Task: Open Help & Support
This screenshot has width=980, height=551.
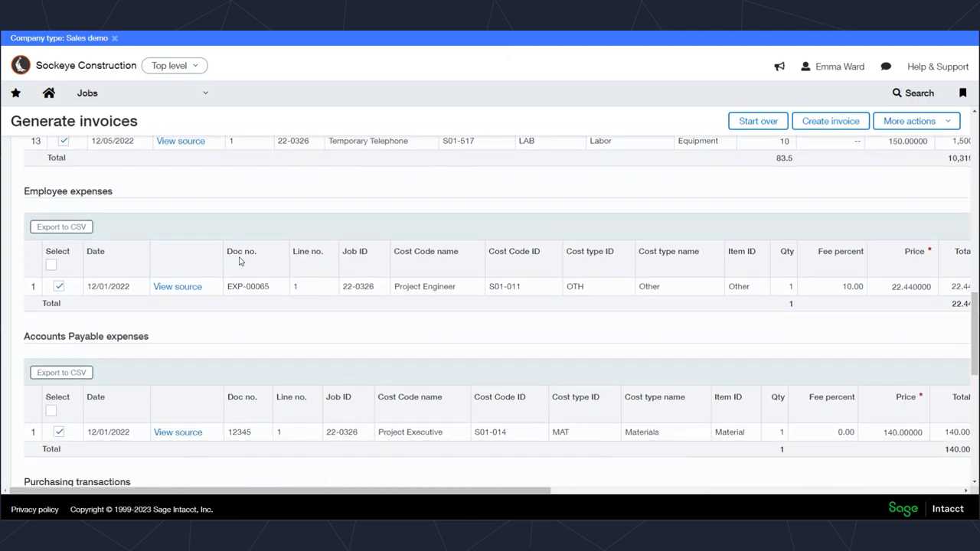Action: [938, 67]
